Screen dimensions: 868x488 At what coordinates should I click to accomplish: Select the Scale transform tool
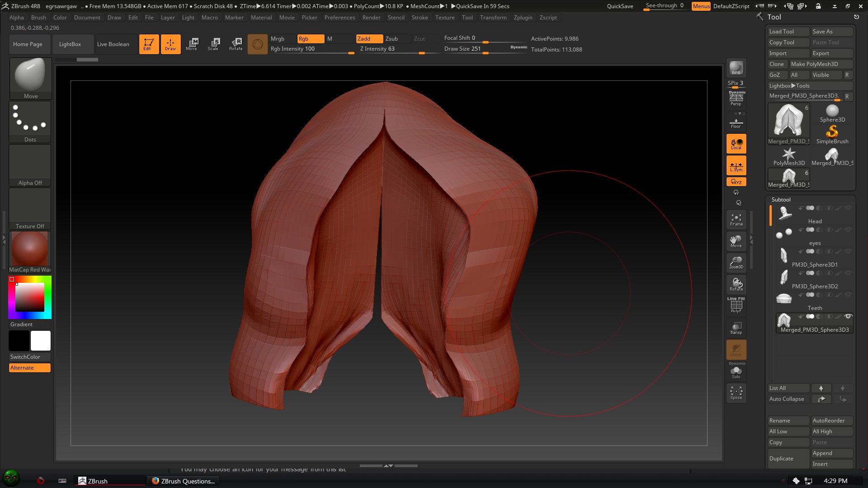(213, 44)
